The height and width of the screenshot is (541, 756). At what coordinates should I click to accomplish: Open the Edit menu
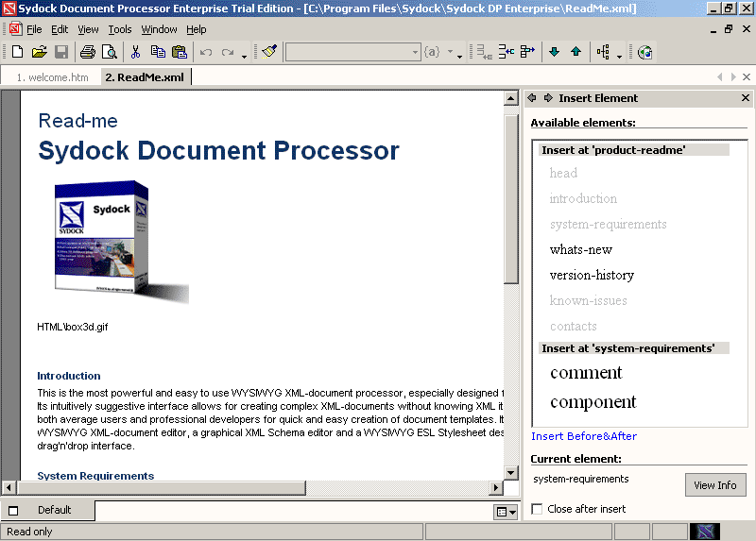click(60, 29)
